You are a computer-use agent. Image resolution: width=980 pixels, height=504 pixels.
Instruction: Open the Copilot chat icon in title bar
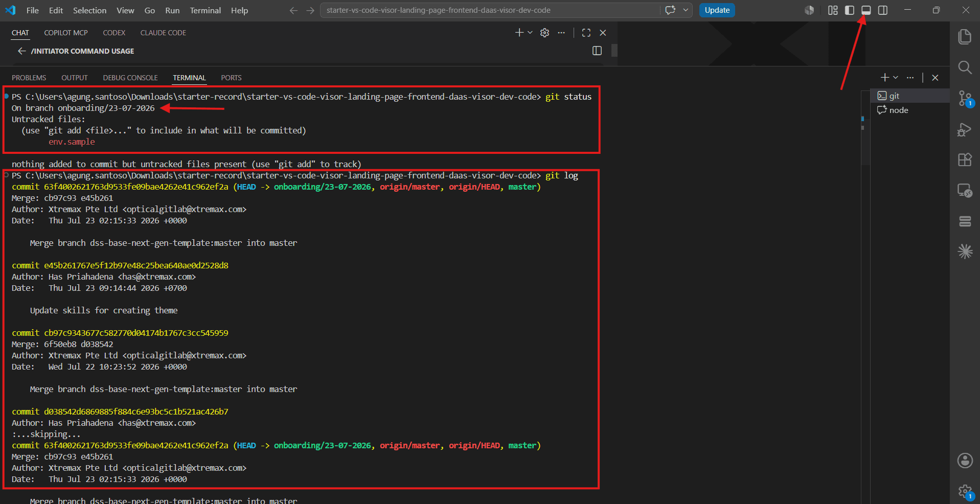670,10
